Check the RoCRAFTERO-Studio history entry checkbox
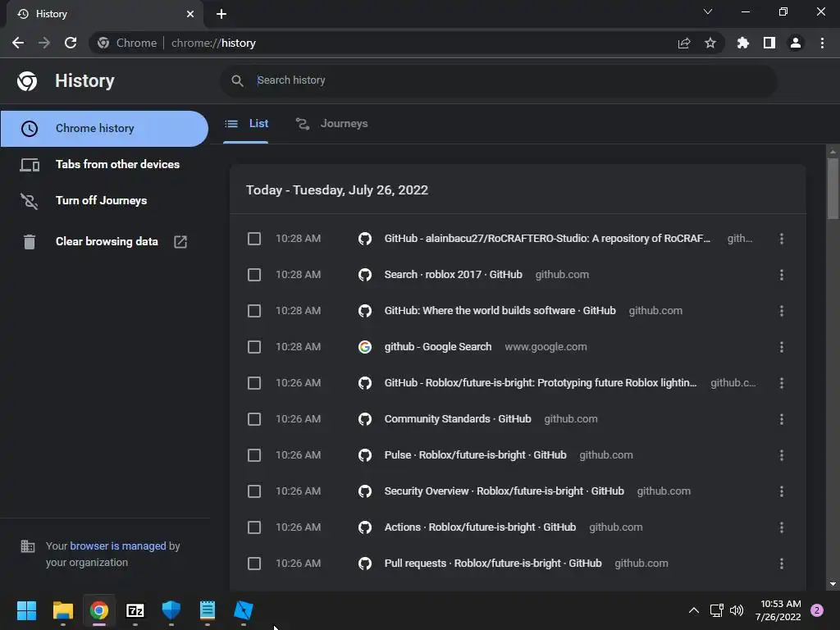This screenshot has height=630, width=840. click(x=254, y=239)
